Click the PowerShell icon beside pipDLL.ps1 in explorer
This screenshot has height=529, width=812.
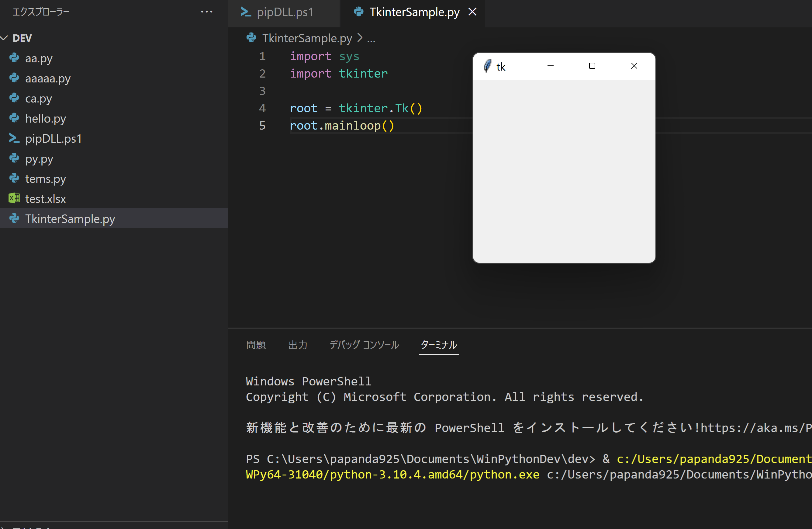pos(14,138)
